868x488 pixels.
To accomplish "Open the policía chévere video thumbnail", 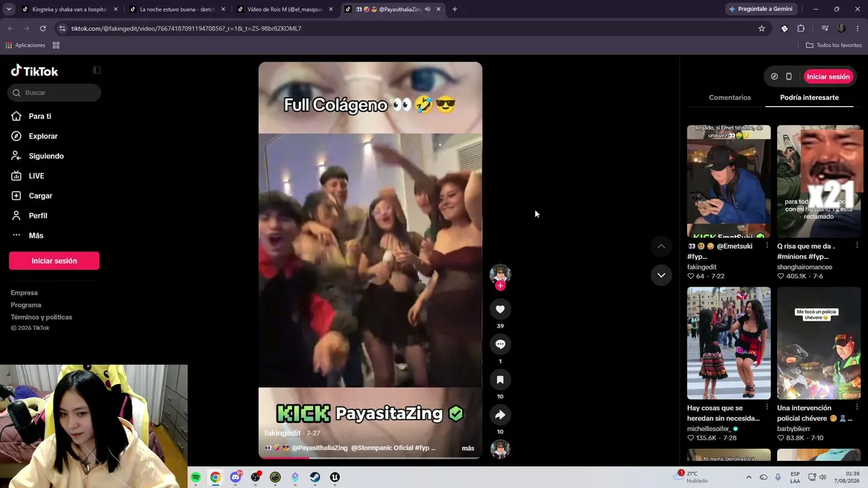I will (x=818, y=343).
